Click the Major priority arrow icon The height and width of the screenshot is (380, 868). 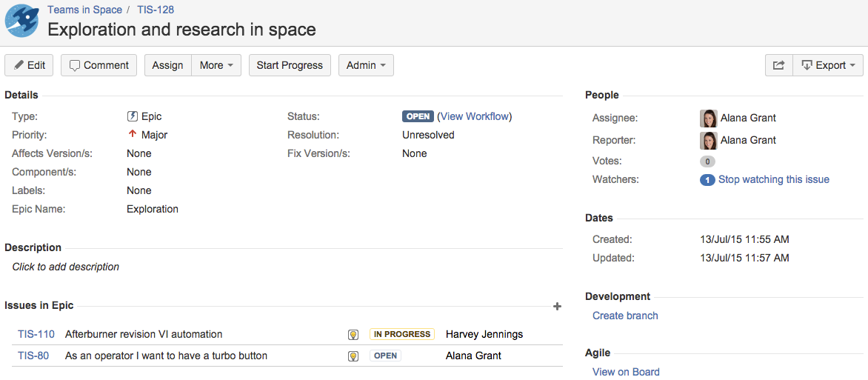point(132,134)
